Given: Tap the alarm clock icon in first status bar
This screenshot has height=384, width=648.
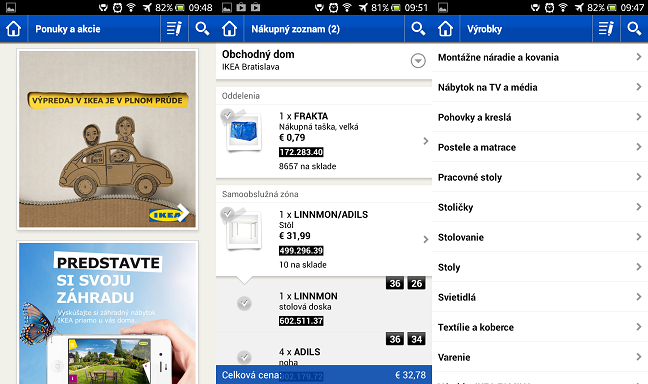Looking at the screenshot, I should pyautogui.click(x=117, y=7).
